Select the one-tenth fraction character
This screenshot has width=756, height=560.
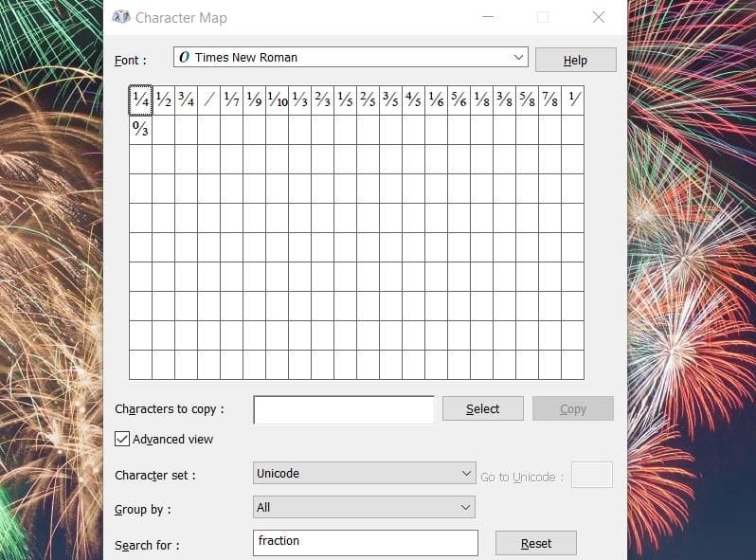pos(277,100)
